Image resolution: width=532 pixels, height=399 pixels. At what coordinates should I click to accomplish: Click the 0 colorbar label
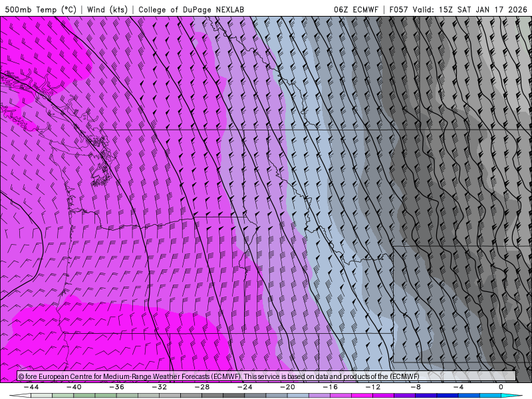click(501, 387)
